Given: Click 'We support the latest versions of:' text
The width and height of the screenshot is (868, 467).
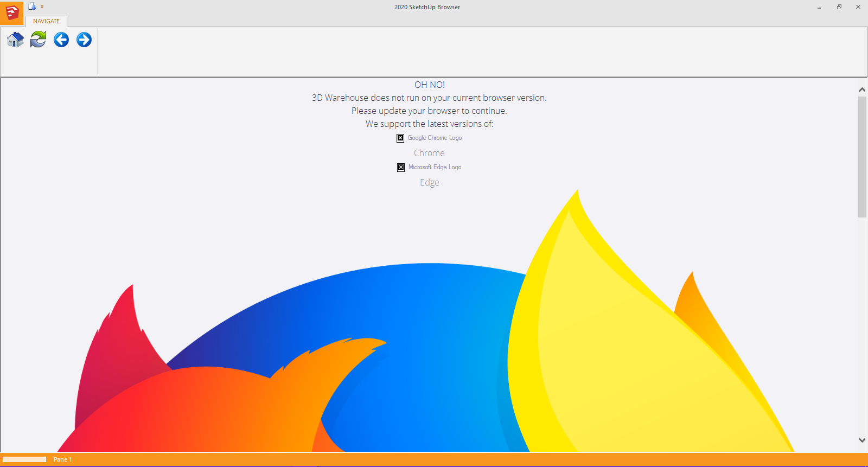Looking at the screenshot, I should click(x=429, y=124).
